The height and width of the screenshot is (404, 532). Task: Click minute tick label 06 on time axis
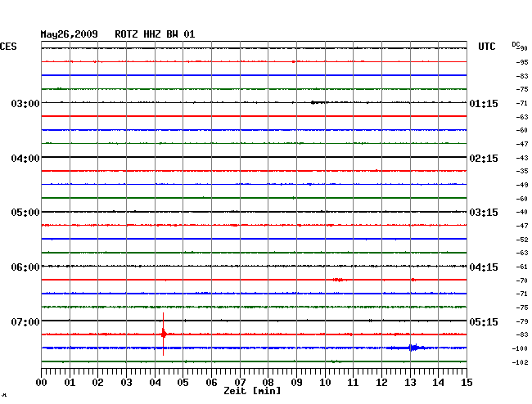[211, 383]
